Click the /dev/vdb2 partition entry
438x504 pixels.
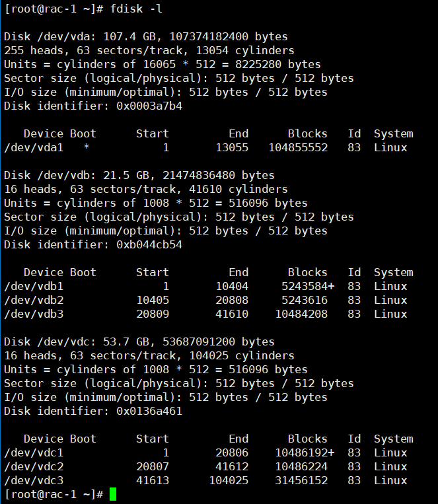pos(34,300)
